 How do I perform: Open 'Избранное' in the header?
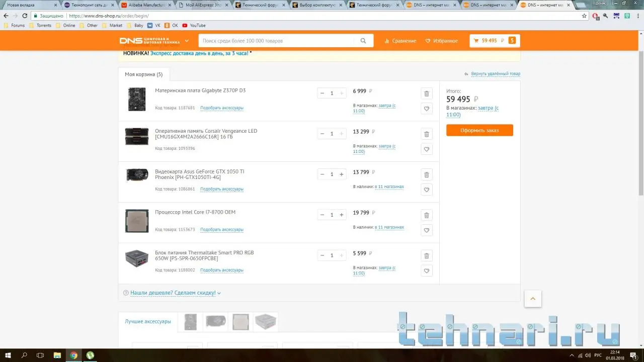(442, 41)
